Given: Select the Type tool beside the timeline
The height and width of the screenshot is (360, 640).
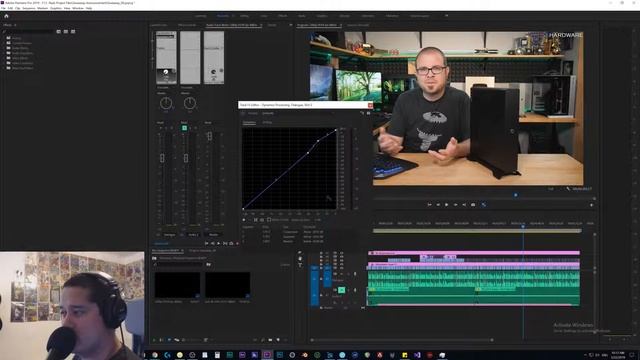Looking at the screenshot, I should click(300, 265).
